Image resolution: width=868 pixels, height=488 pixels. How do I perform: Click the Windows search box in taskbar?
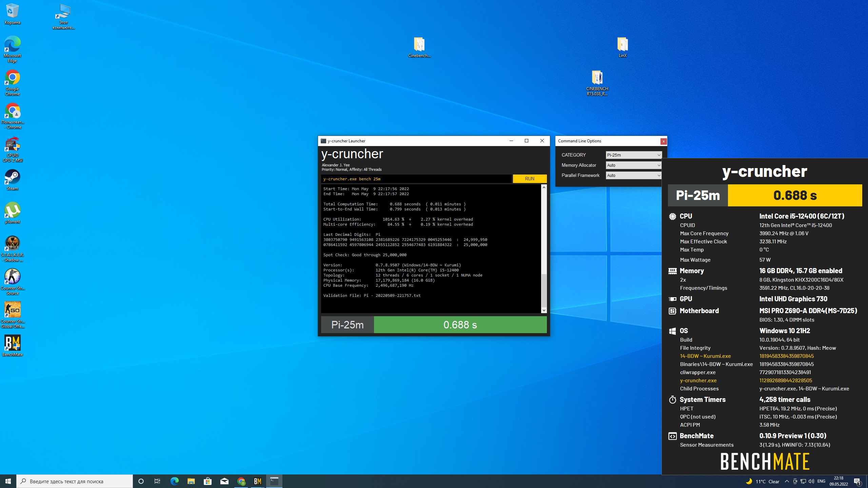tap(75, 481)
